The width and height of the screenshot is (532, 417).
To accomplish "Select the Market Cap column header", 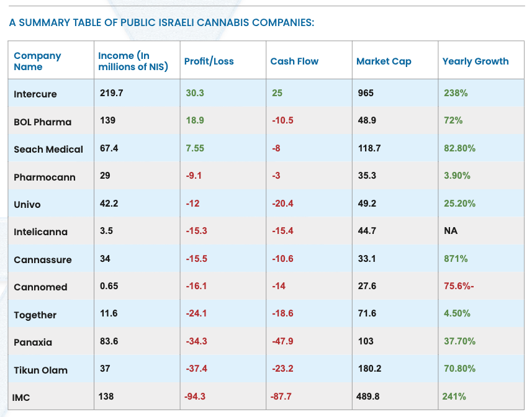I will click(x=384, y=61).
